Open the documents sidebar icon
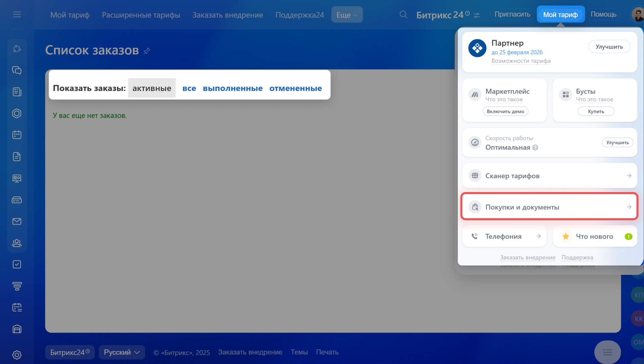The width and height of the screenshot is (644, 364). 17,157
